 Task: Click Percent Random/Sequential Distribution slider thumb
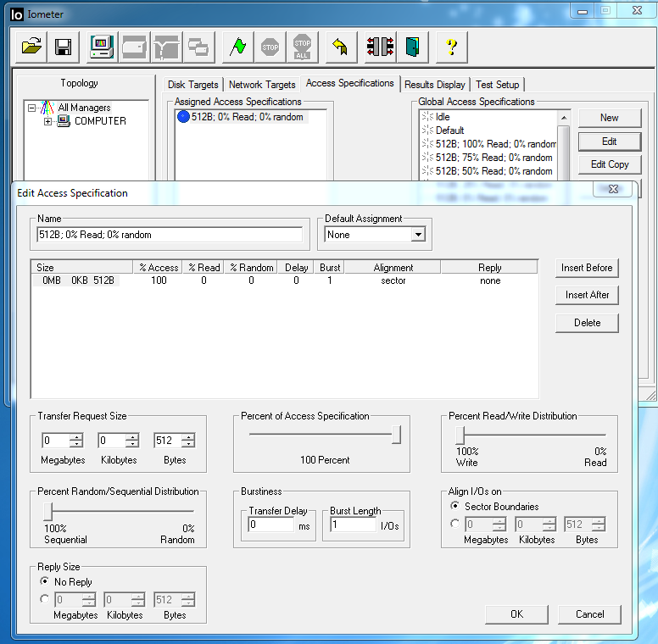[x=48, y=512]
